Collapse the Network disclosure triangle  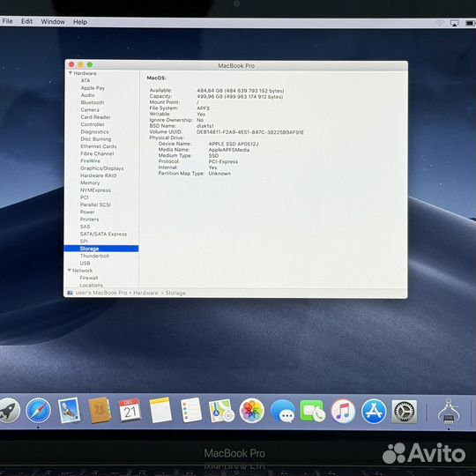click(70, 271)
